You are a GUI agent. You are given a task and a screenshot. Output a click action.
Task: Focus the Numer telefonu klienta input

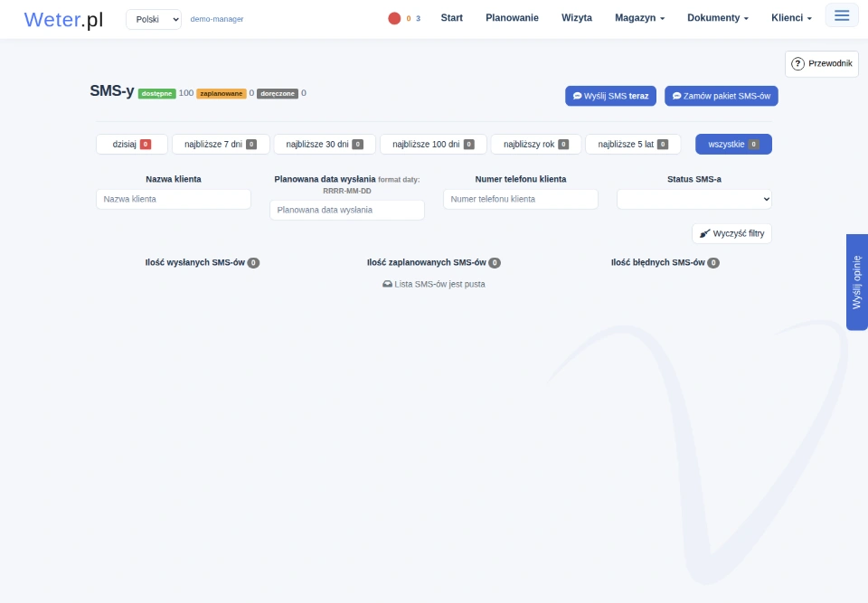point(521,199)
